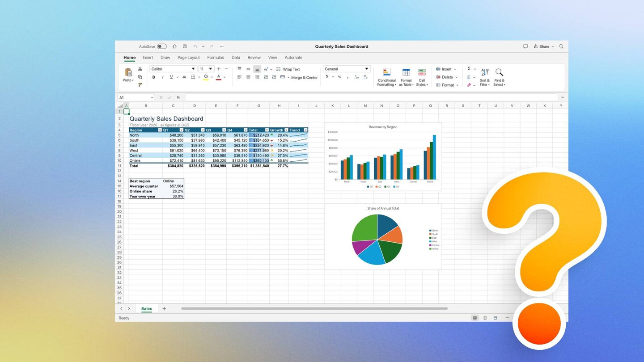Select the Sales sheet tab
644x362 pixels.
(147, 309)
